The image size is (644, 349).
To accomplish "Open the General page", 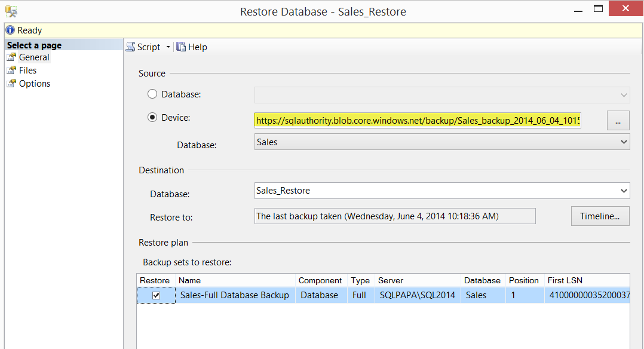I will click(34, 57).
